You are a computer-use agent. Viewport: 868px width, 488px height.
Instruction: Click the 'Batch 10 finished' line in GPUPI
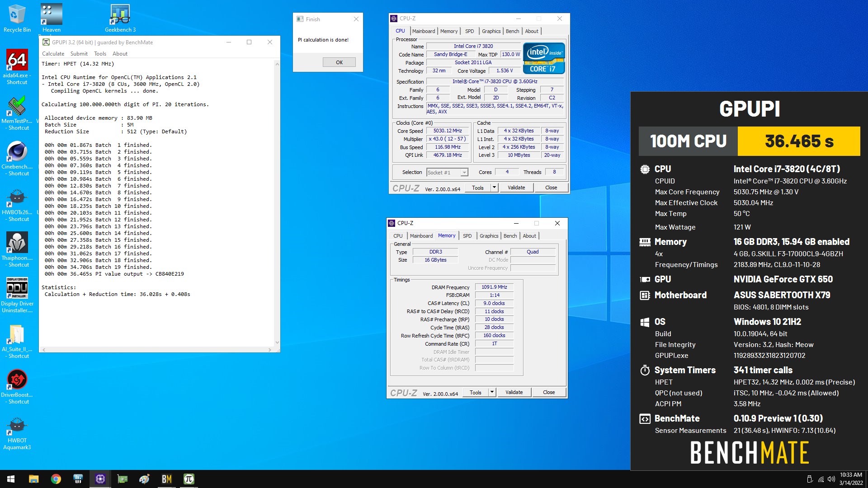98,206
